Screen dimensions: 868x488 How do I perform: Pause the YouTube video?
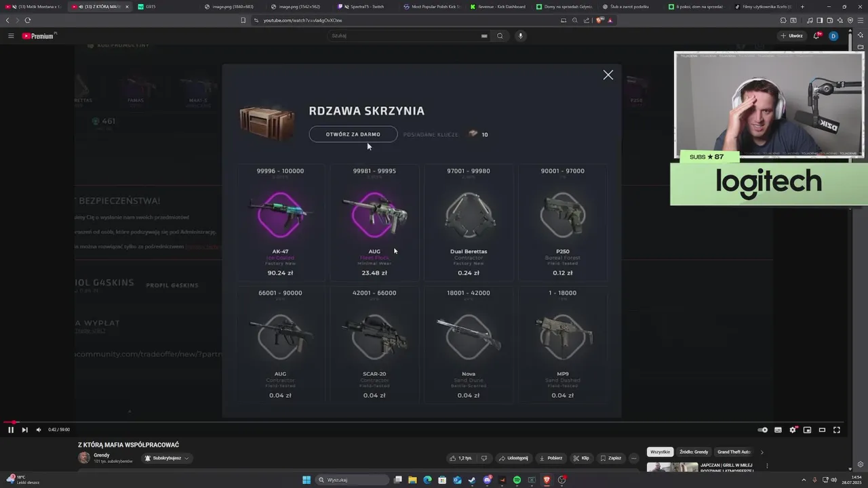(x=10, y=430)
